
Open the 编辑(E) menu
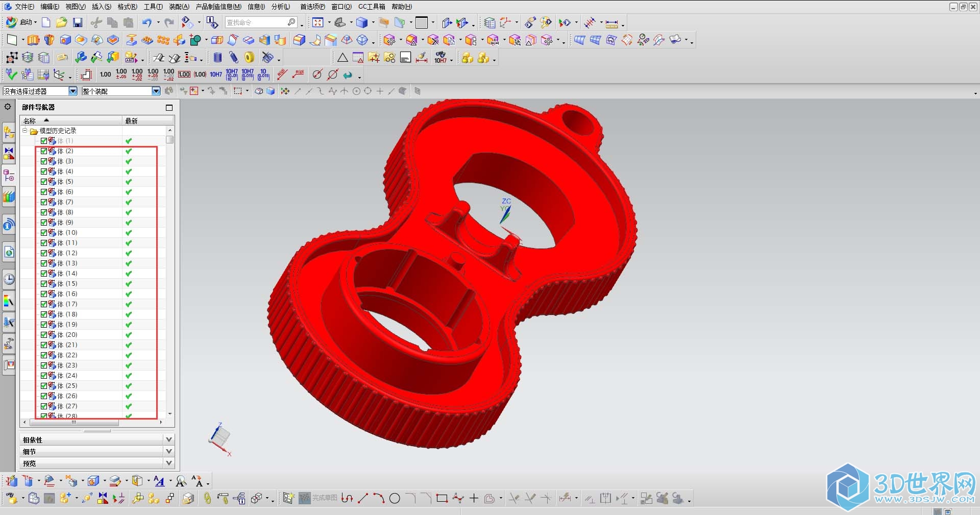tap(50, 7)
